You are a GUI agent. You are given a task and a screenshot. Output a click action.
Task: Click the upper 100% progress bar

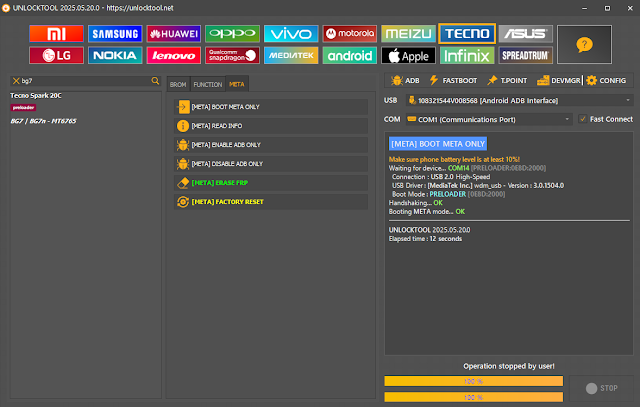pyautogui.click(x=473, y=381)
